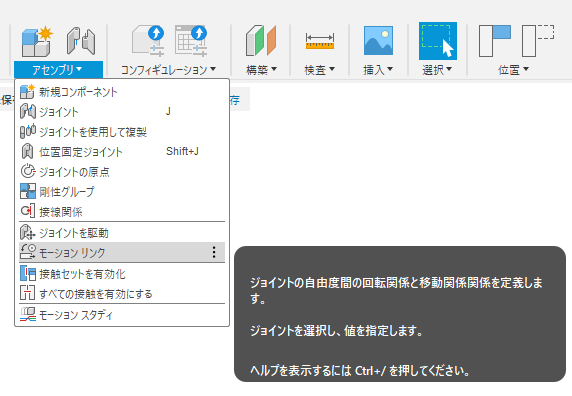
Task: Choose 剛性グループ menu entry
Action: (x=122, y=192)
